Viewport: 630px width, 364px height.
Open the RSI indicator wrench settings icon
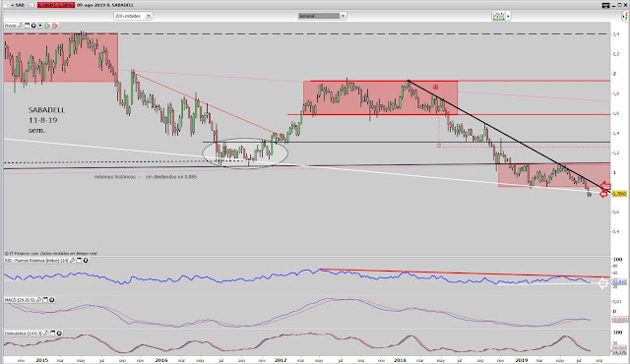coord(73,261)
